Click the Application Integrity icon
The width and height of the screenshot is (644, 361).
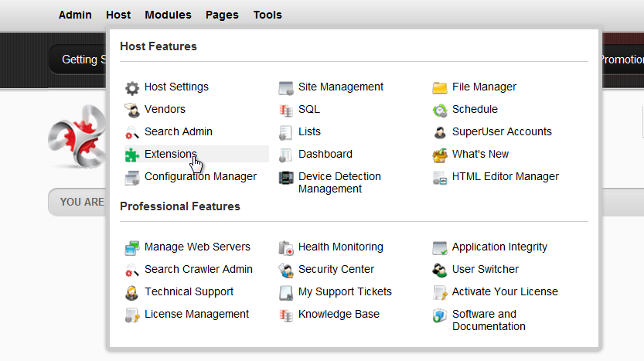[439, 247]
